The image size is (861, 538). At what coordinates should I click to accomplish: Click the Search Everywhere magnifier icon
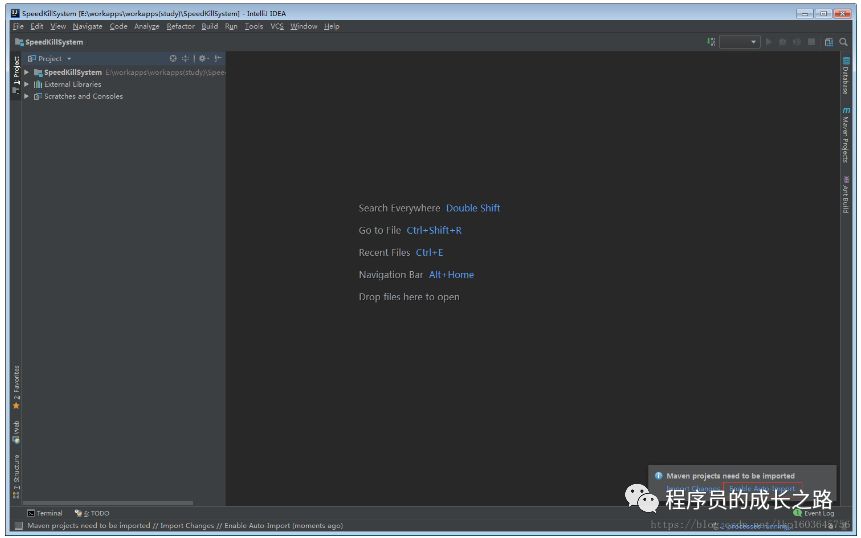[x=843, y=42]
